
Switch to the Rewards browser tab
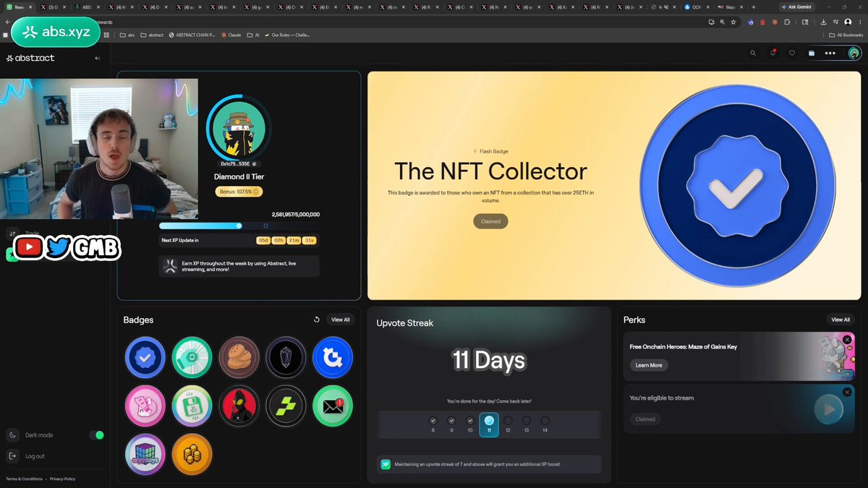pyautogui.click(x=18, y=7)
